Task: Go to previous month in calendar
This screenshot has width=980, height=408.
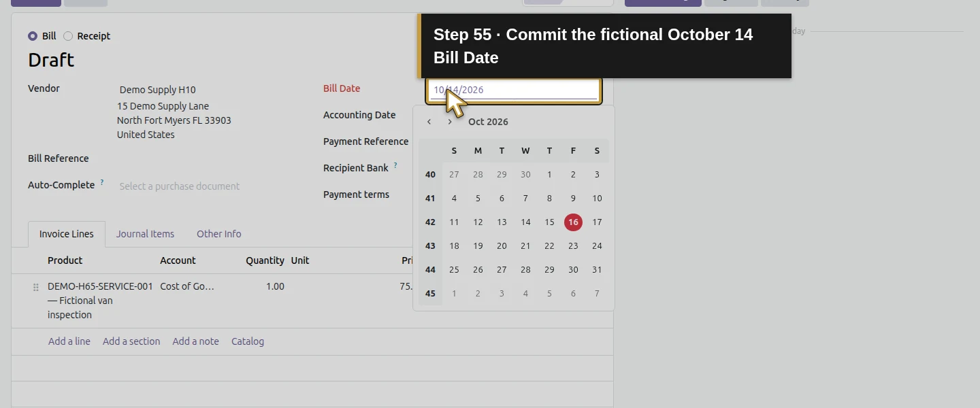Action: 429,122
